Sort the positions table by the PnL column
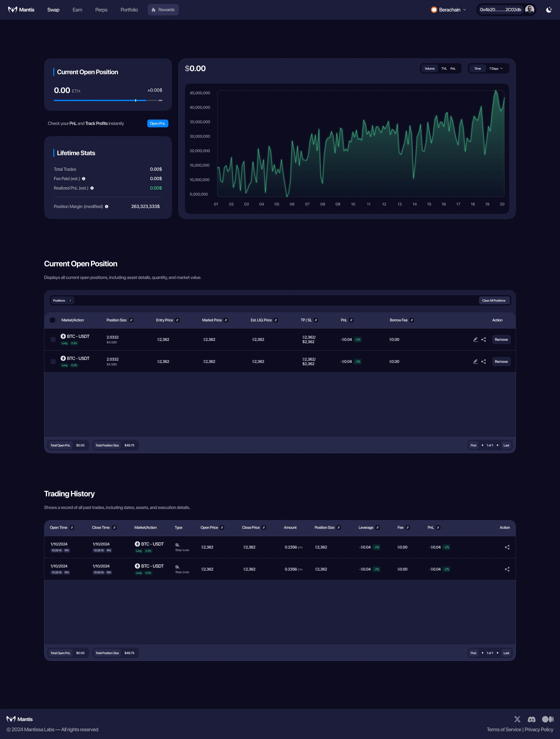The height and width of the screenshot is (739, 560). (x=351, y=320)
